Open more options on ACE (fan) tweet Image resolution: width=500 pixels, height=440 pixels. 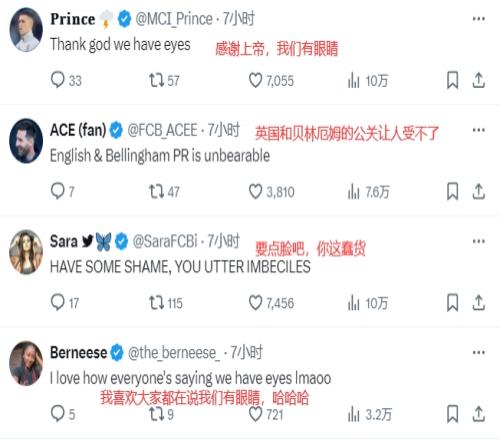pos(479,130)
